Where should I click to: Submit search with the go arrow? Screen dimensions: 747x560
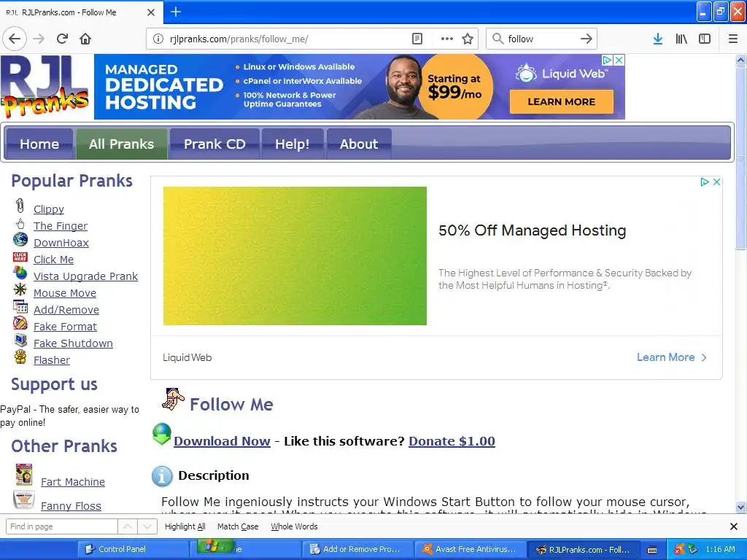[587, 39]
